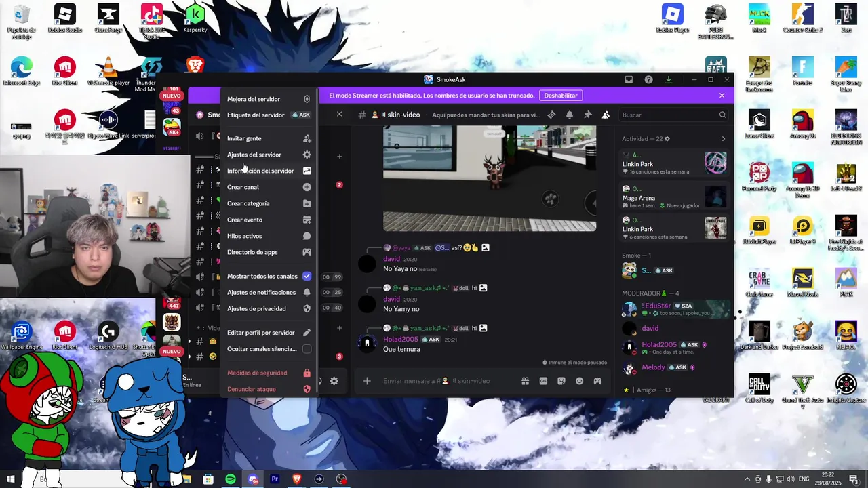Select Denunciar ataque menu entry
Viewport: 868px width, 488px height.
pos(268,389)
